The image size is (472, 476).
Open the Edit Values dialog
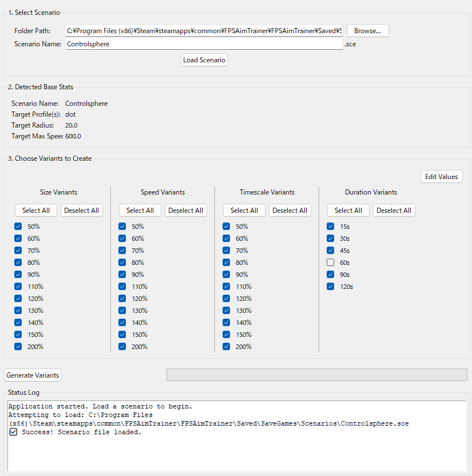[441, 176]
